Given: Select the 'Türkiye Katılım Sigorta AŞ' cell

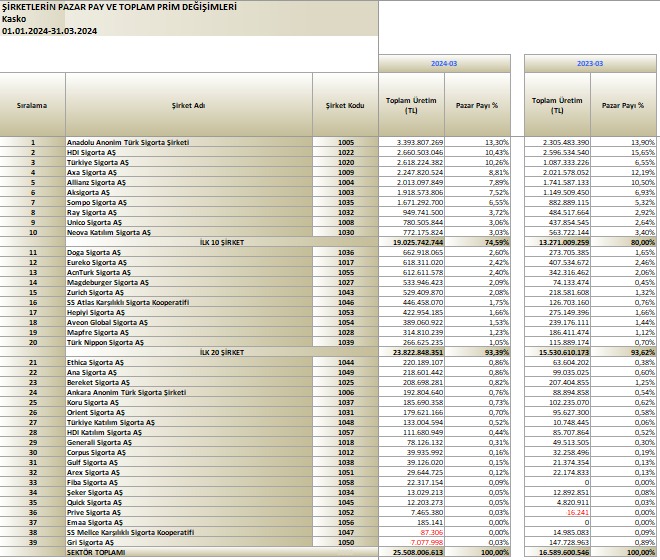Looking at the screenshot, I should (x=189, y=422).
